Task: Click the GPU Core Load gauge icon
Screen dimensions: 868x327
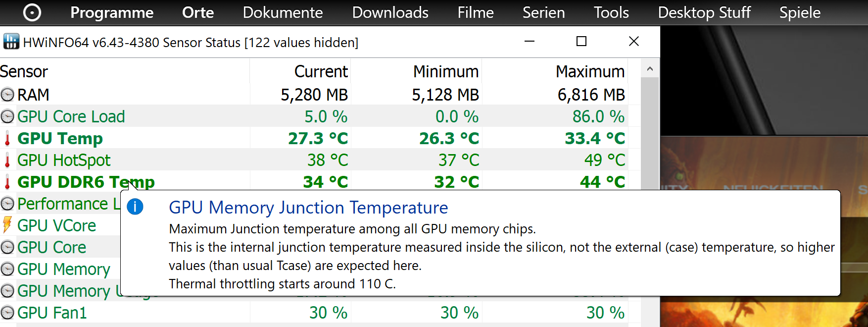Action: click(x=7, y=116)
